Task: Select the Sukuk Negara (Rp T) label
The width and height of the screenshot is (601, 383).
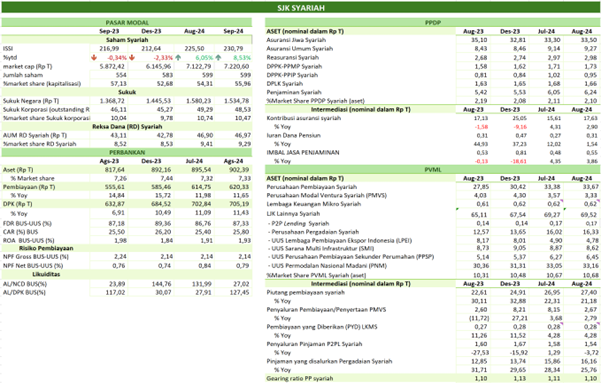Action: (x=31, y=101)
